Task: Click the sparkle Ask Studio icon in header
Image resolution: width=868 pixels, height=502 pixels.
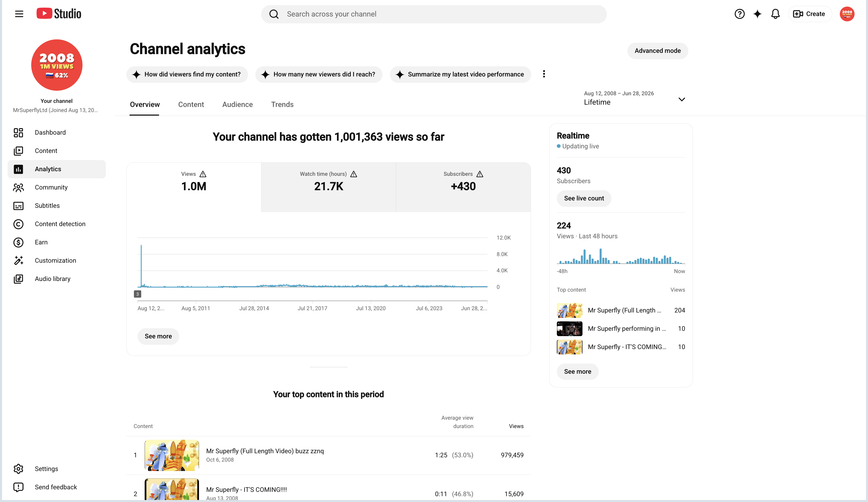Action: click(757, 14)
